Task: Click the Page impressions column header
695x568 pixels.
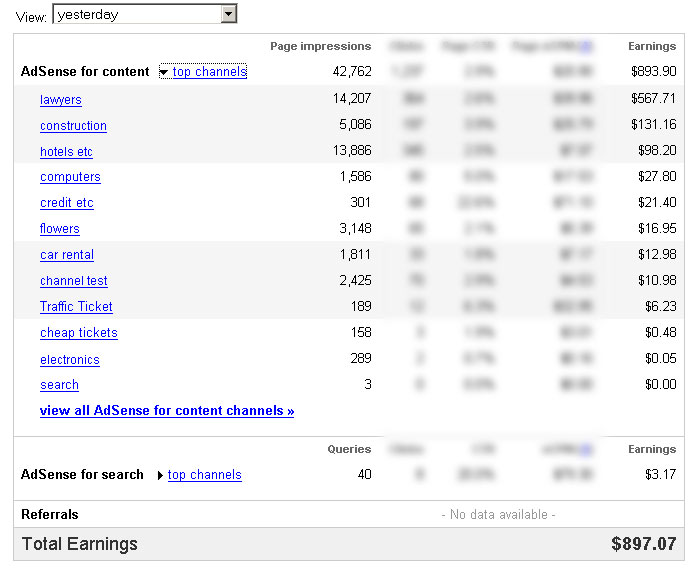Action: tap(321, 47)
